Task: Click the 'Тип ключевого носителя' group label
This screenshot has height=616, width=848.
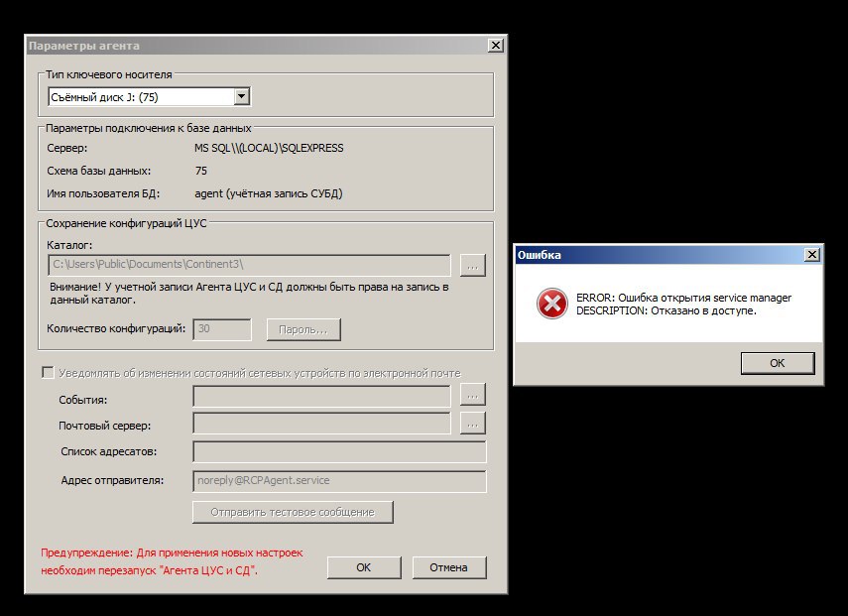Action: point(109,74)
